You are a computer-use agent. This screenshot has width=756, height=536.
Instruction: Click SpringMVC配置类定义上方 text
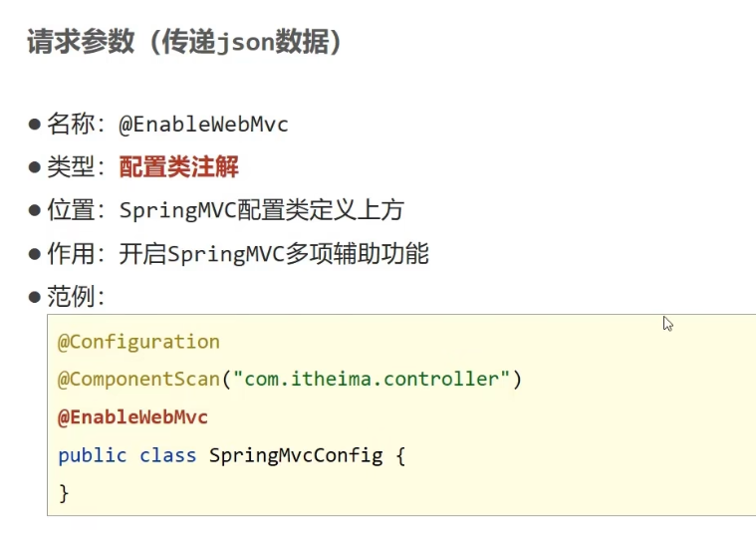(261, 210)
